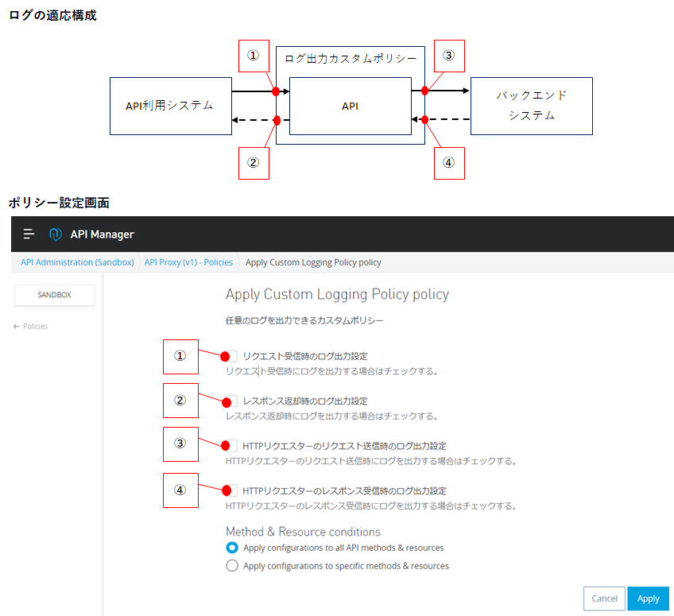Select apply configurations to all API methods
674x616 pixels.
click(x=232, y=548)
